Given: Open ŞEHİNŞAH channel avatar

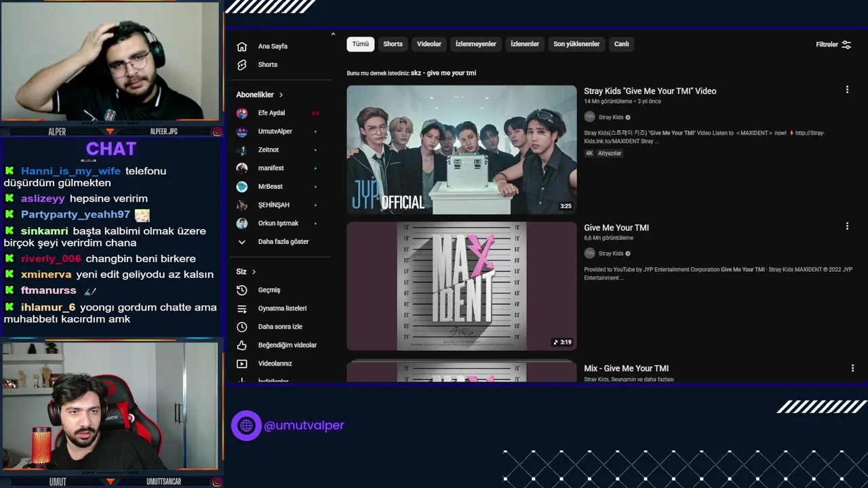Looking at the screenshot, I should pyautogui.click(x=242, y=205).
